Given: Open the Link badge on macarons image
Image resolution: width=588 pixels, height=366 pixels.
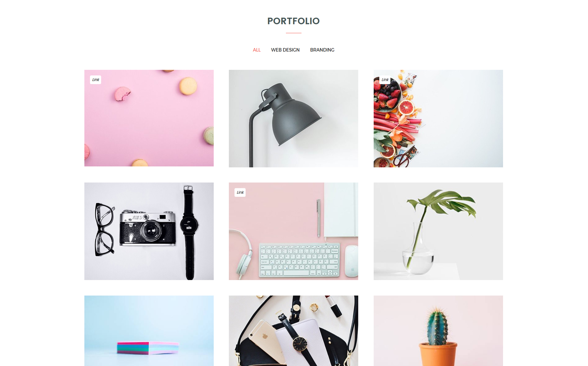Looking at the screenshot, I should coord(95,80).
